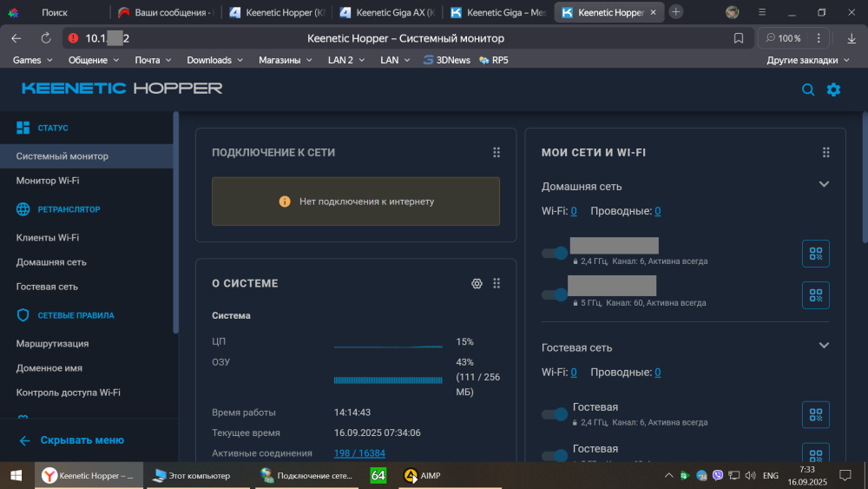Open 'Гостевая сеть' in the sidebar

[x=47, y=287]
